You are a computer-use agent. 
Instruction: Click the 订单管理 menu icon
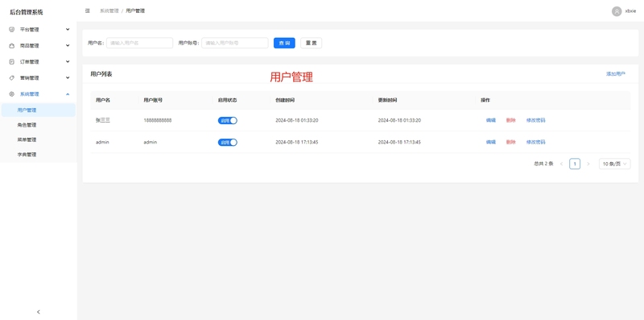[11, 62]
